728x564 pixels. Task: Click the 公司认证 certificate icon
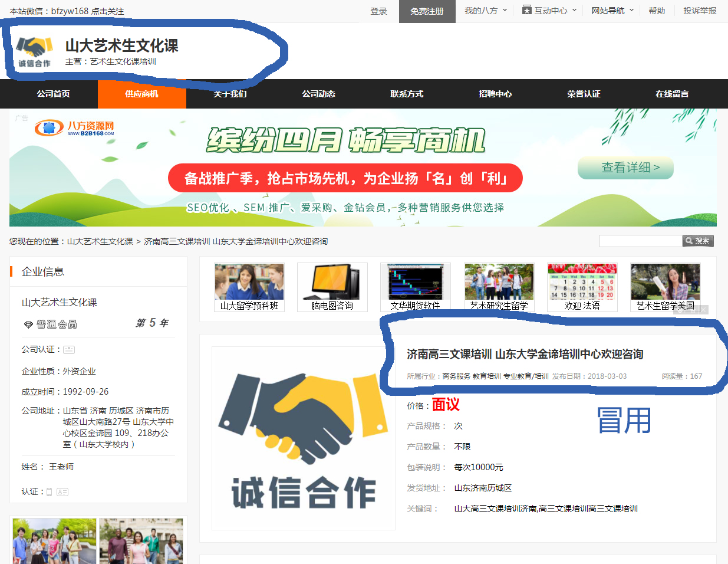pos(69,349)
